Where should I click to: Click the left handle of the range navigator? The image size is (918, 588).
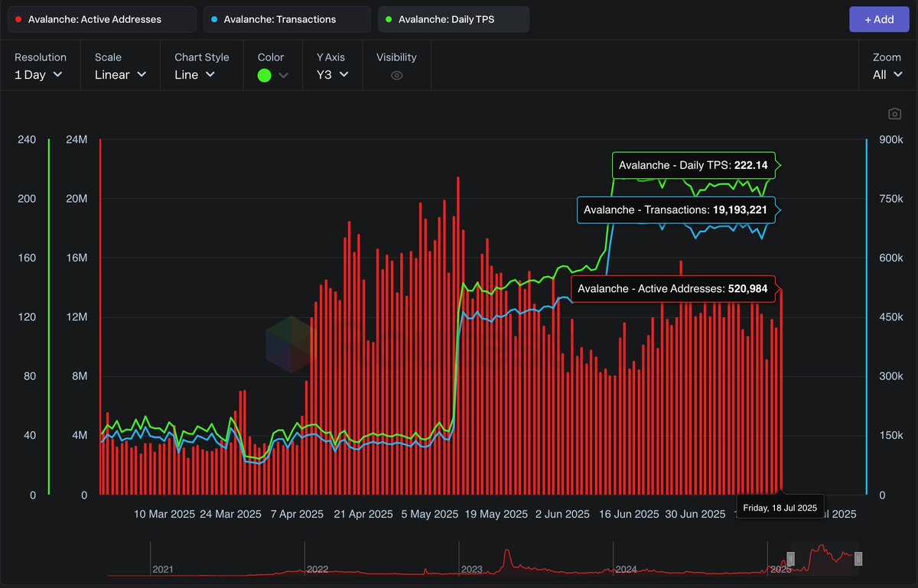[791, 559]
